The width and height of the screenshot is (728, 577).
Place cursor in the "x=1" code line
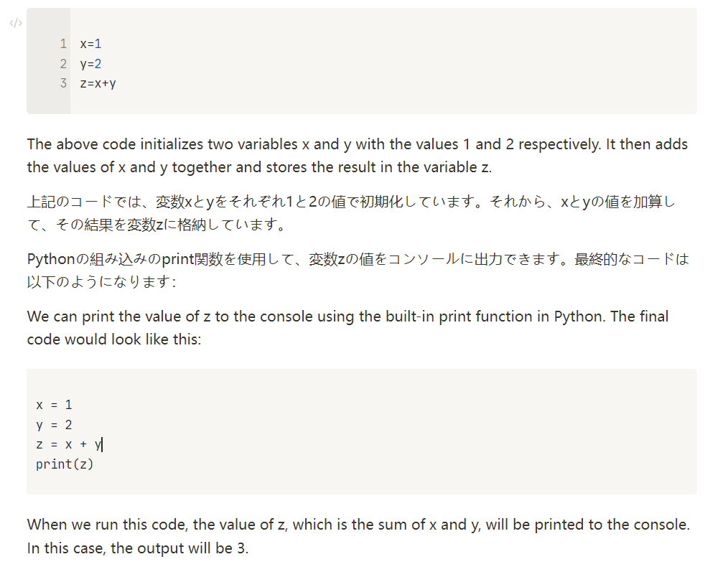pos(90,44)
